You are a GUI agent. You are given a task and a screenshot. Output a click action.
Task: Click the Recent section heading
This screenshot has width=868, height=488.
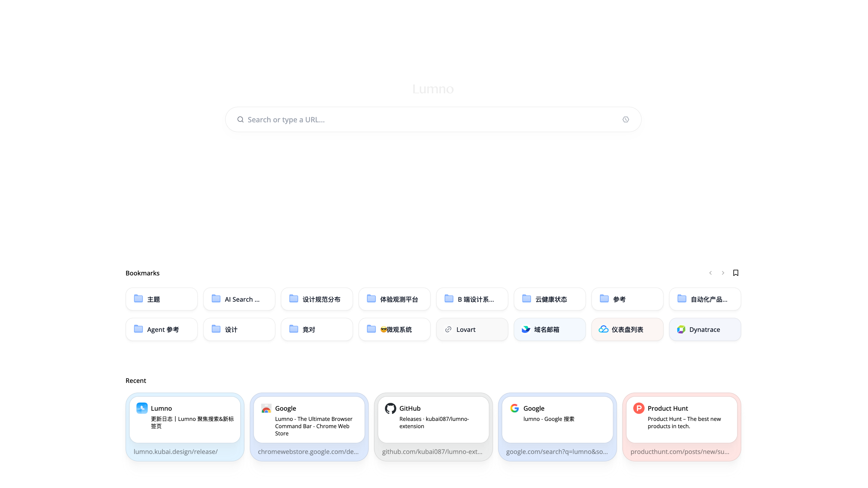136,380
